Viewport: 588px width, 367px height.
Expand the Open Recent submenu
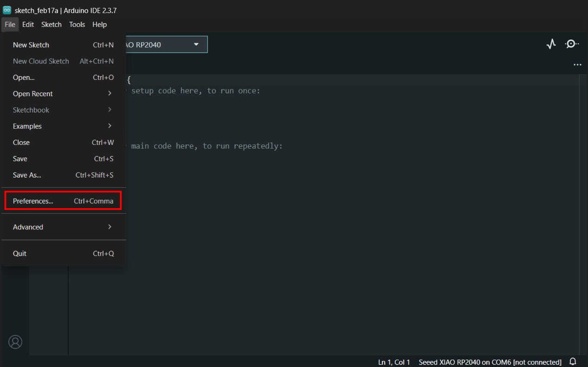tap(63, 93)
